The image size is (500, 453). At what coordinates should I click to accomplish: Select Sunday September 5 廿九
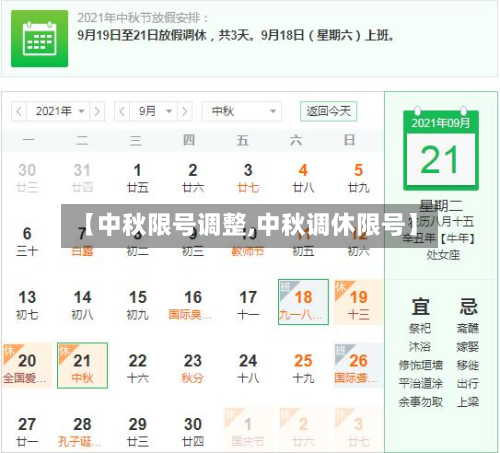pyautogui.click(x=358, y=178)
